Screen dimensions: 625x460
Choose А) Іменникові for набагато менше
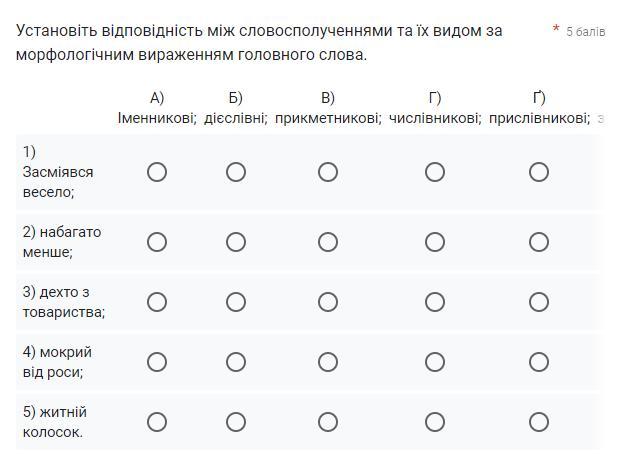[157, 242]
